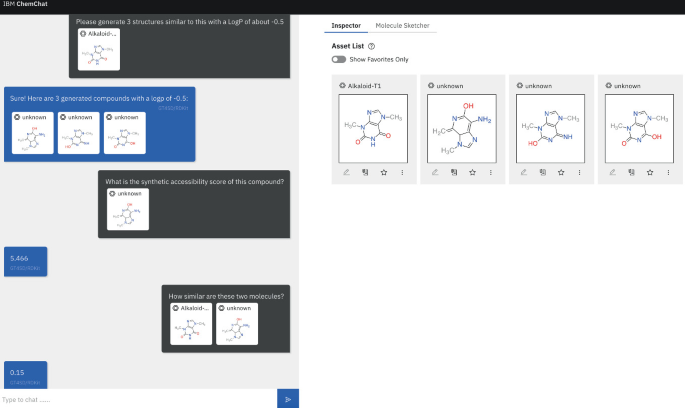The width and height of the screenshot is (685, 408).
Task: Send the chat message with arrow button
Action: (x=288, y=398)
